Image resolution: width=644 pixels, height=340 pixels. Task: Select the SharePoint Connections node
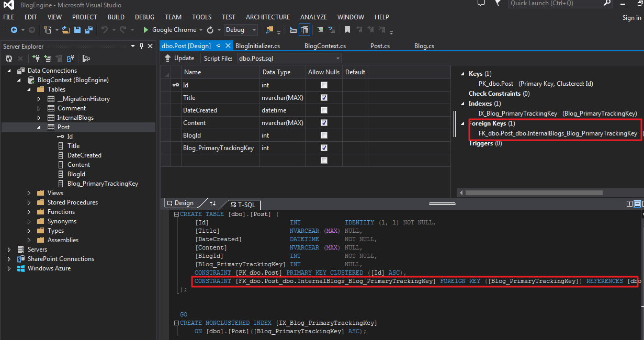pos(61,259)
